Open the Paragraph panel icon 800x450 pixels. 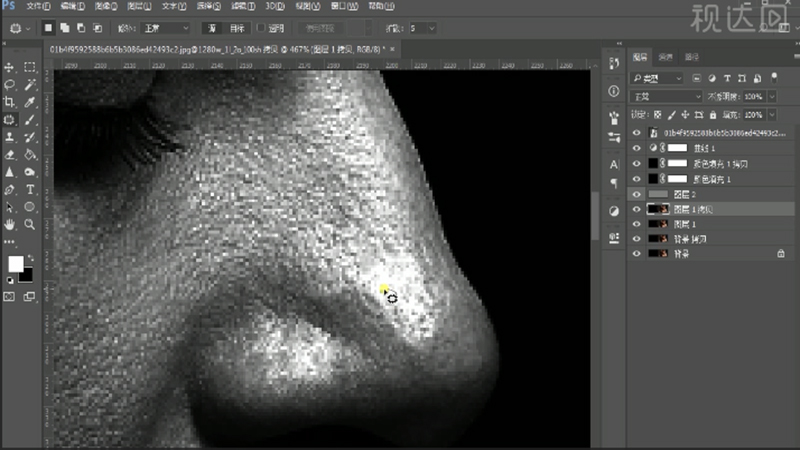(x=614, y=183)
